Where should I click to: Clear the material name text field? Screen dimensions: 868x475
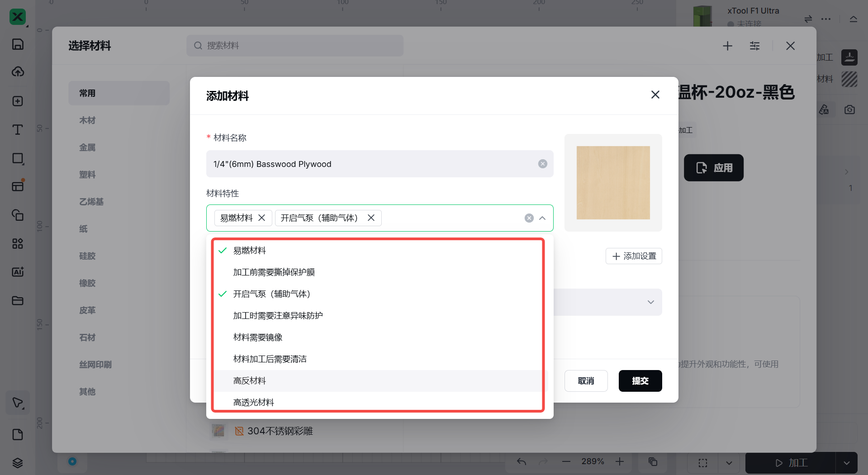click(x=542, y=164)
